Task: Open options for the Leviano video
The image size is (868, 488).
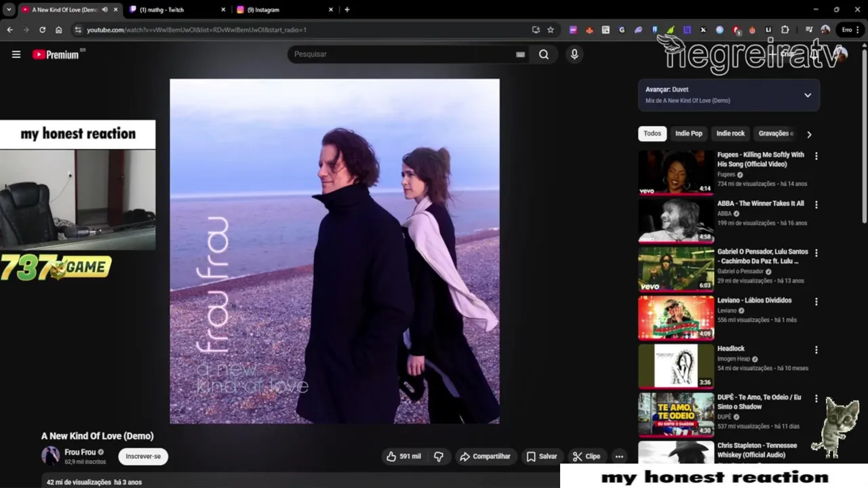Action: click(x=816, y=301)
